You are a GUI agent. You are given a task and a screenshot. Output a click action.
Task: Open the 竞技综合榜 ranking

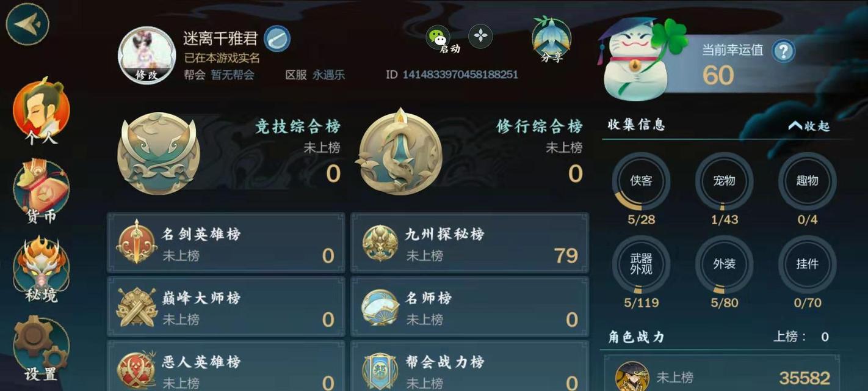tap(230, 153)
